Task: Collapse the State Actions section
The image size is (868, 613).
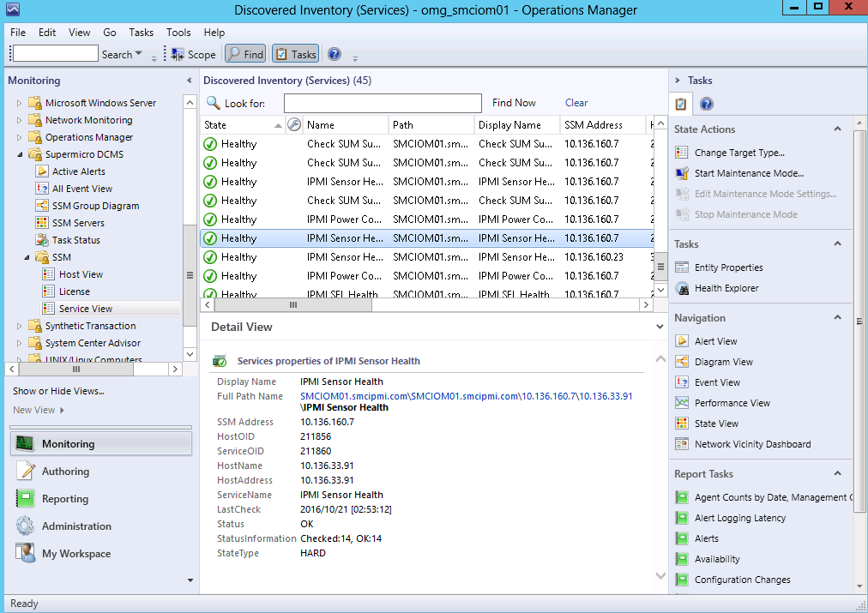Action: click(x=837, y=129)
